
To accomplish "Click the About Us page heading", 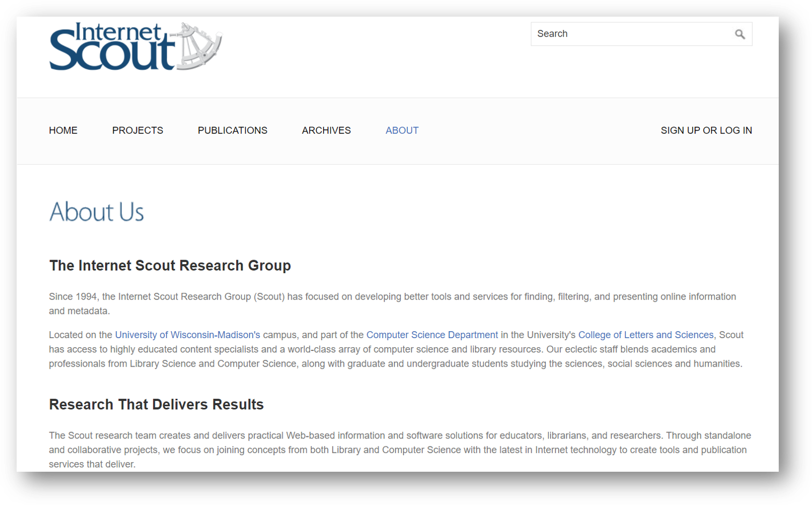I will click(97, 212).
